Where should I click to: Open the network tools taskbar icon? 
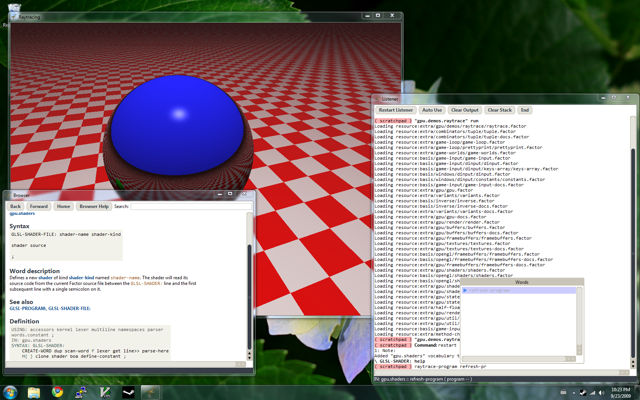click(81, 393)
